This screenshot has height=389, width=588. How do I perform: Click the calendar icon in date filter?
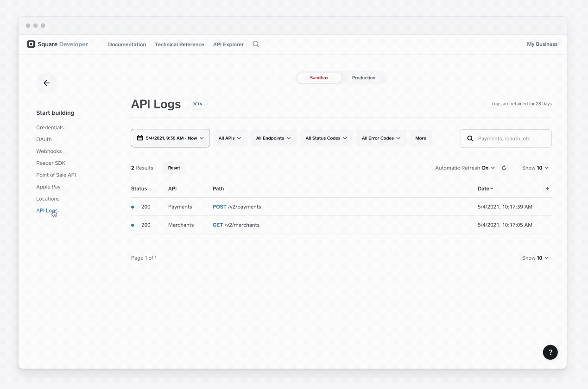(x=140, y=138)
